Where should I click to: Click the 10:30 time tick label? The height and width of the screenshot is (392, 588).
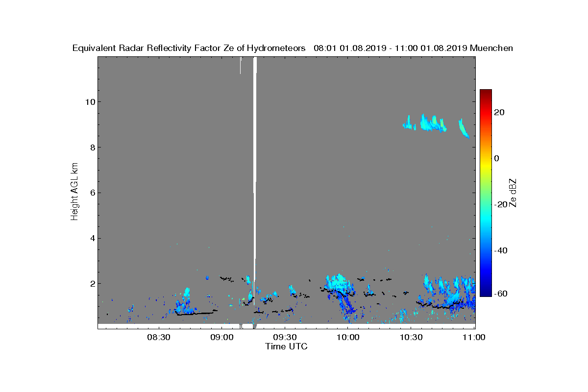coord(411,338)
